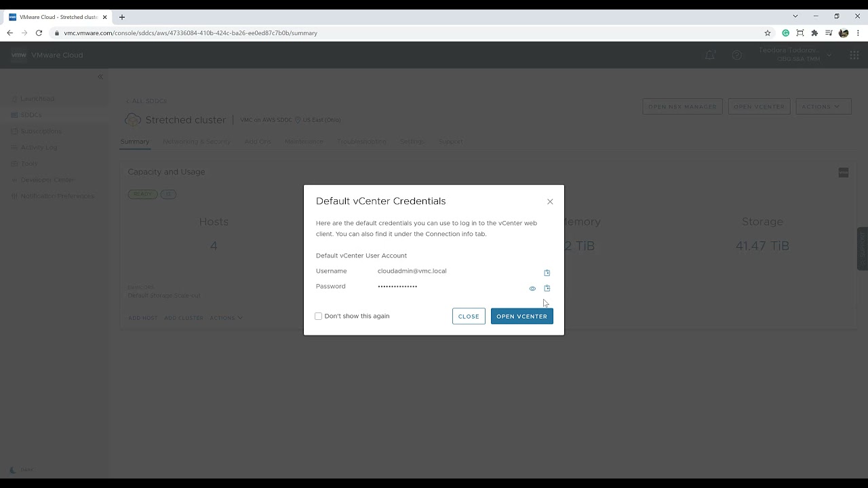This screenshot has height=488, width=868.
Task: Open Subscriptions in the sidebar
Action: [x=41, y=131]
